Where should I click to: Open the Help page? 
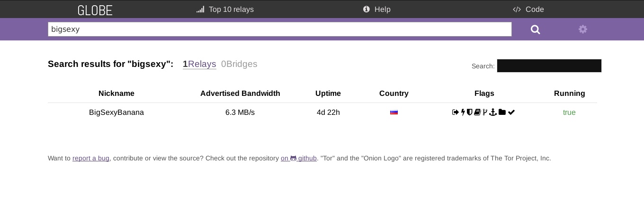click(x=377, y=9)
